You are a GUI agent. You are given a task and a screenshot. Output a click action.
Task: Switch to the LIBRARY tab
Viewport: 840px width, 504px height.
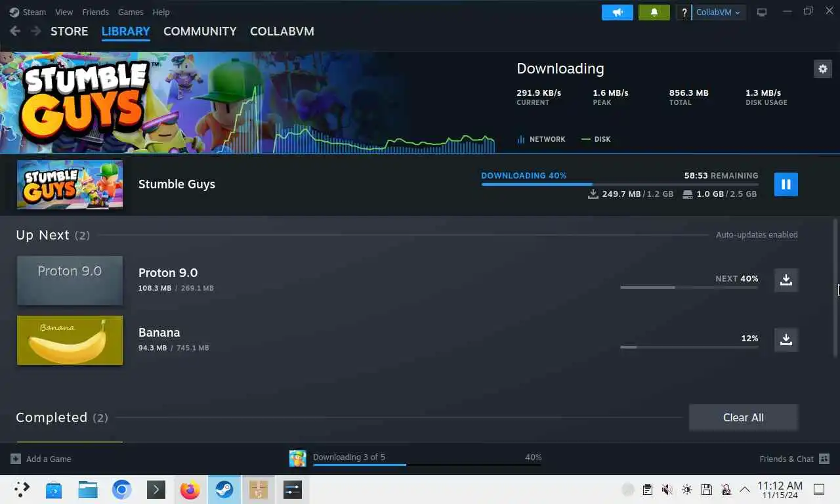(x=126, y=31)
